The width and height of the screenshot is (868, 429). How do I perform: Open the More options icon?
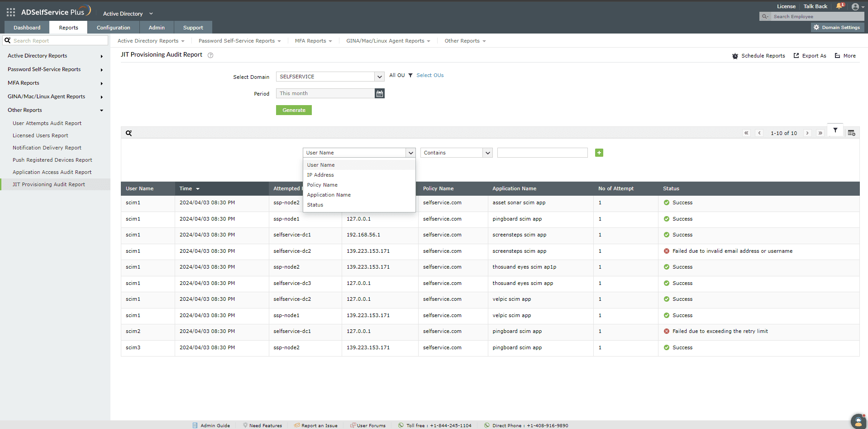pos(838,56)
